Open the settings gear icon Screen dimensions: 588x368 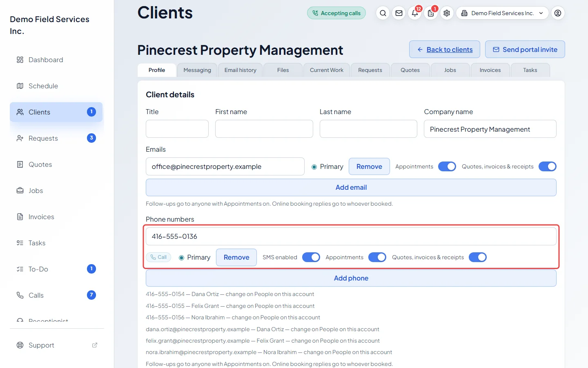447,13
